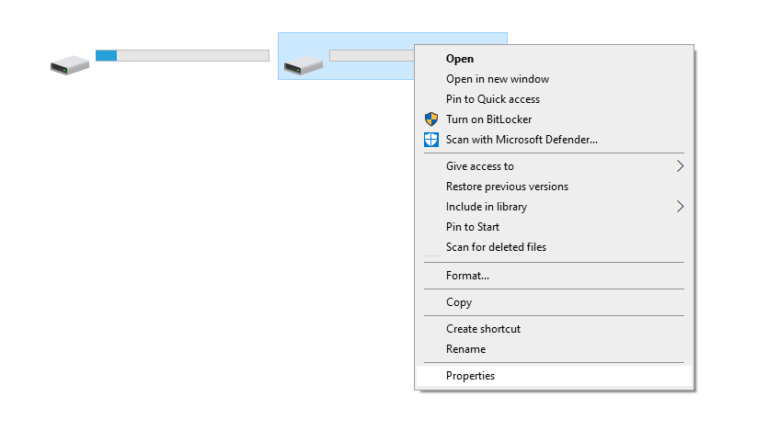Image resolution: width=768 pixels, height=442 pixels.
Task: Select the first drive icon
Action: pos(70,65)
